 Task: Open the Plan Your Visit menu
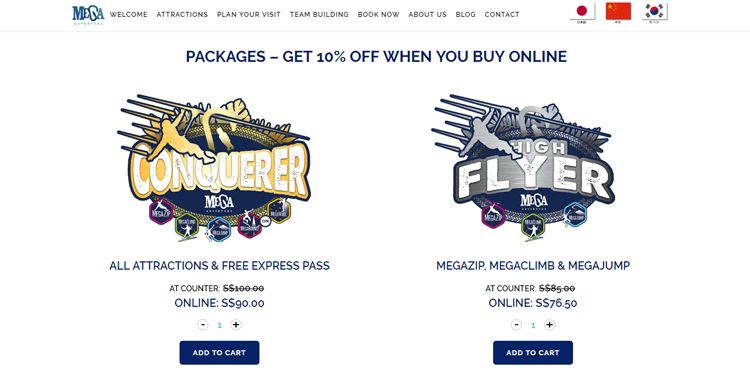click(x=249, y=14)
